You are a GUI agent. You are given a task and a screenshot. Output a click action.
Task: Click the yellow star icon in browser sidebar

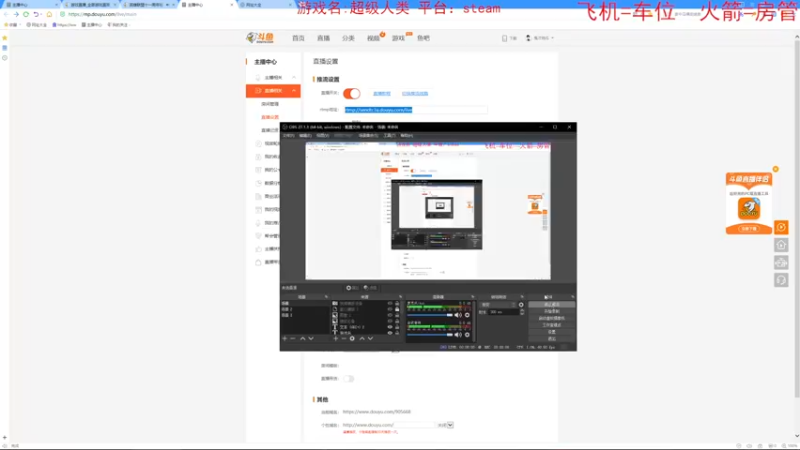[5, 38]
